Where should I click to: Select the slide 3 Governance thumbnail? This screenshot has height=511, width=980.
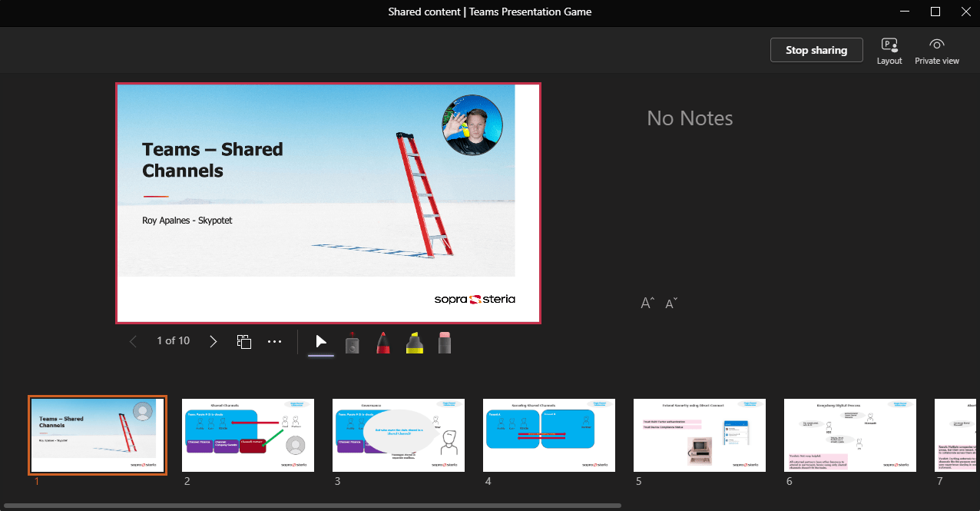coord(398,435)
